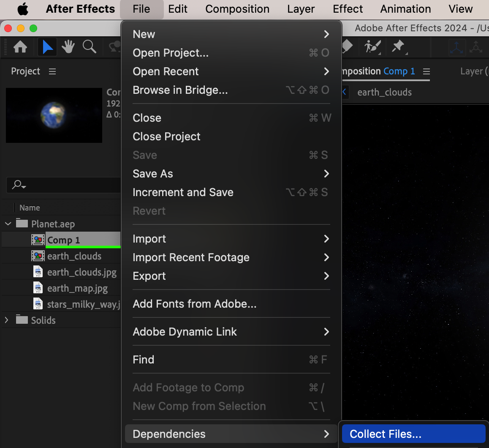The height and width of the screenshot is (448, 489).
Task: Choose Browse in Bridge
Action: pyautogui.click(x=231, y=90)
